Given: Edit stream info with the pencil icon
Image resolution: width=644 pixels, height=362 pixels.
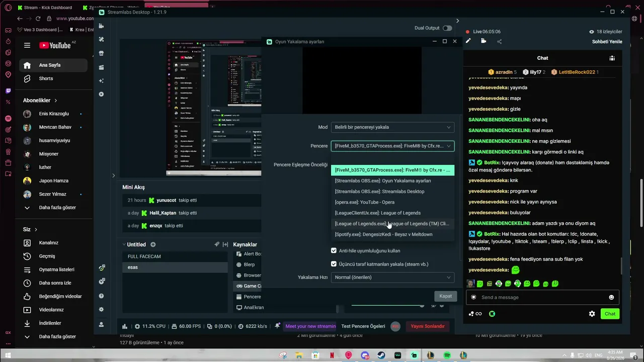Looking at the screenshot, I should click(468, 41).
